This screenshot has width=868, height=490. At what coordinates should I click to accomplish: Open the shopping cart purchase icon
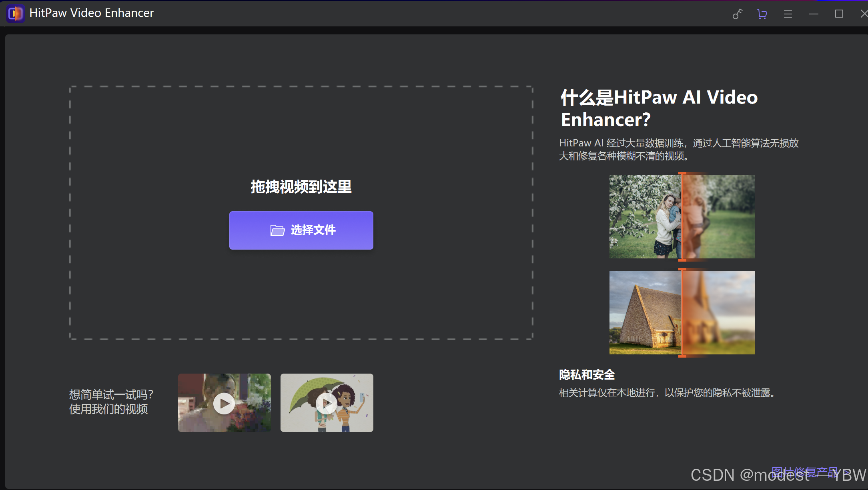click(x=762, y=14)
